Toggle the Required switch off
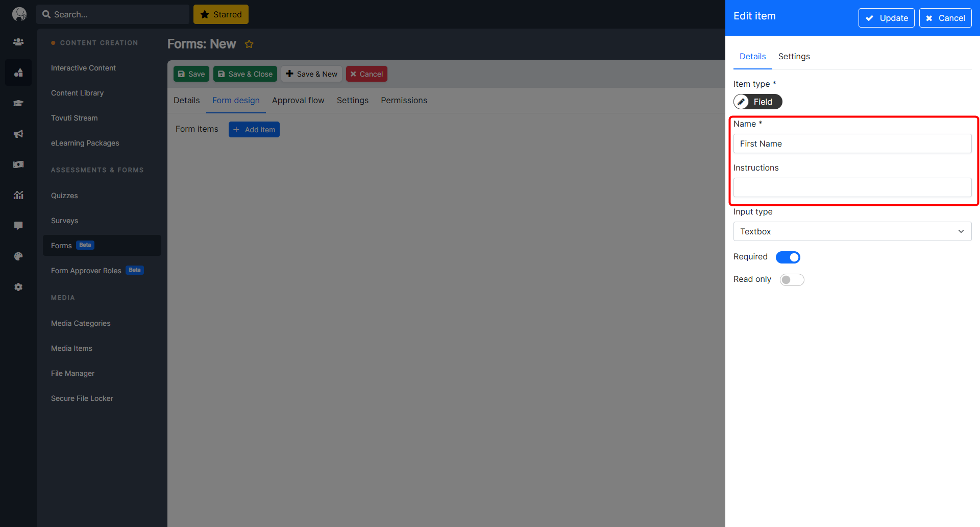Viewport: 980px width, 527px height. coord(788,257)
